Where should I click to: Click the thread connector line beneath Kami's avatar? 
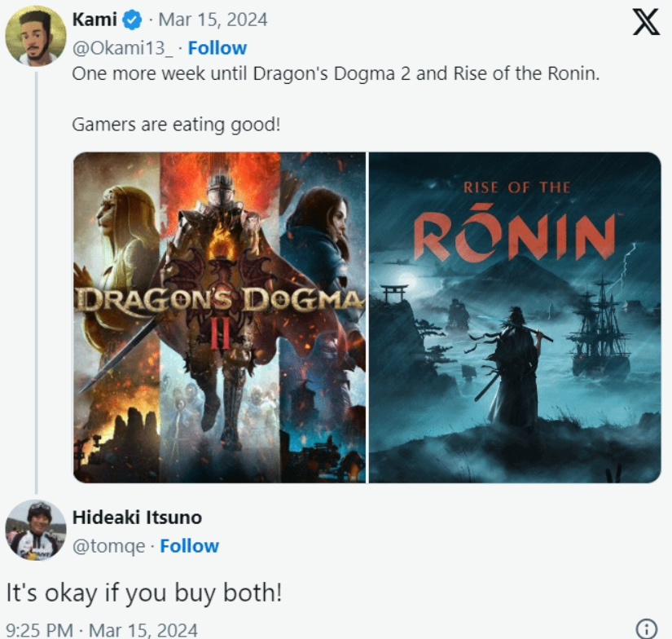click(37, 283)
